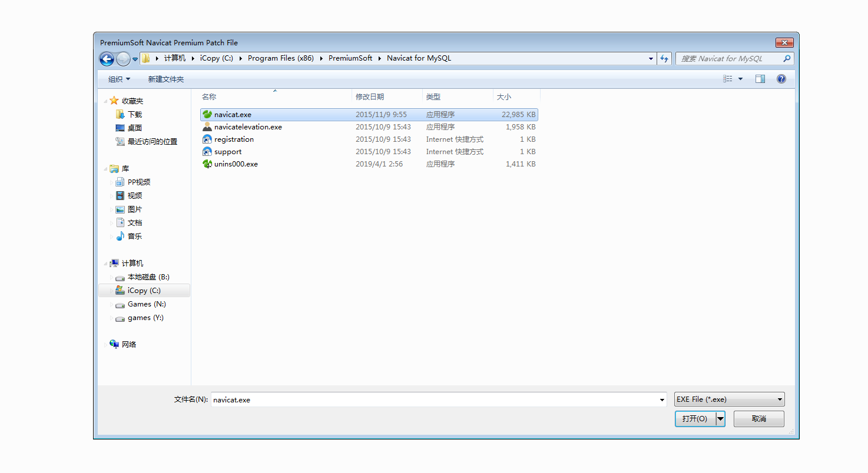Viewport: 868px width, 473px height.
Task: Click the registration shortcut icon
Action: [x=207, y=139]
